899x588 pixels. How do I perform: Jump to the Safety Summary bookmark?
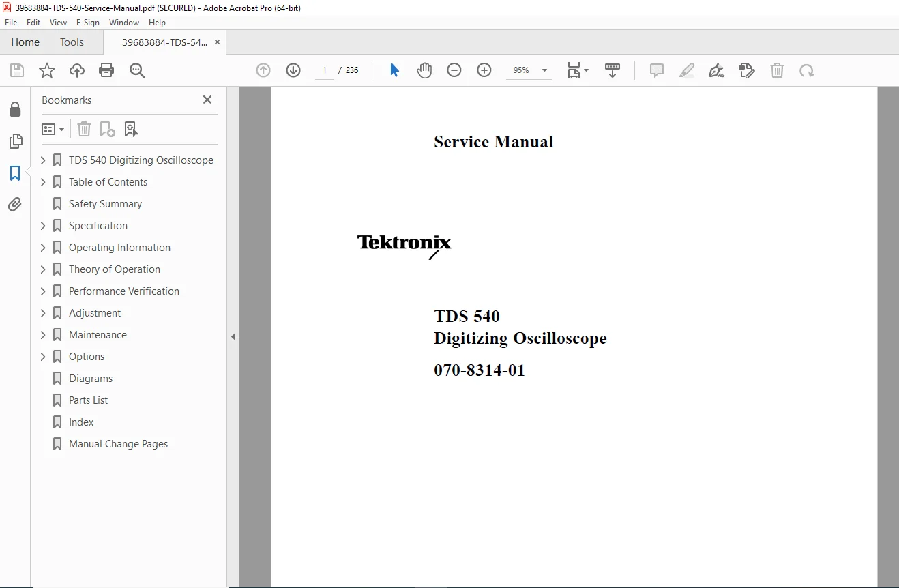(x=105, y=204)
